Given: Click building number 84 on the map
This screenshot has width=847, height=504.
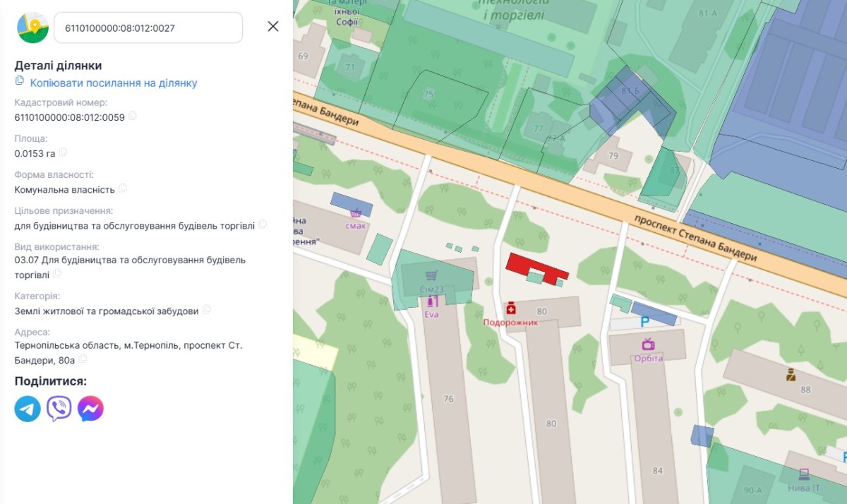Looking at the screenshot, I should (658, 471).
